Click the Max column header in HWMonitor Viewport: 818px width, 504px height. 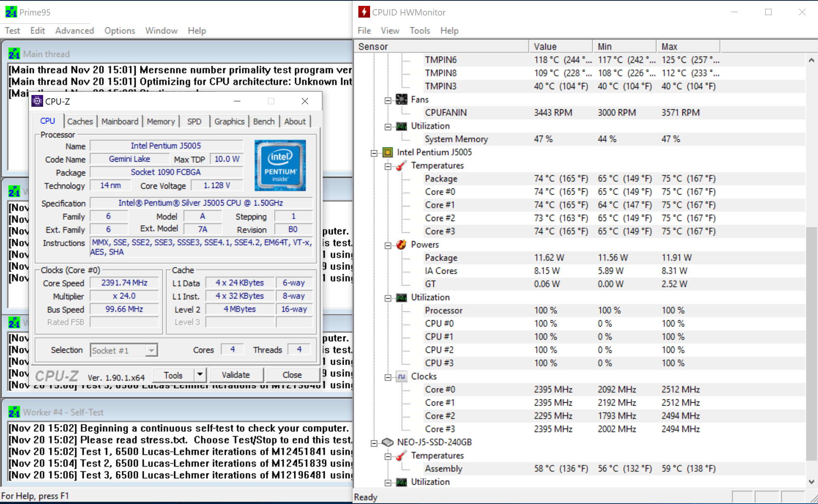pyautogui.click(x=688, y=46)
